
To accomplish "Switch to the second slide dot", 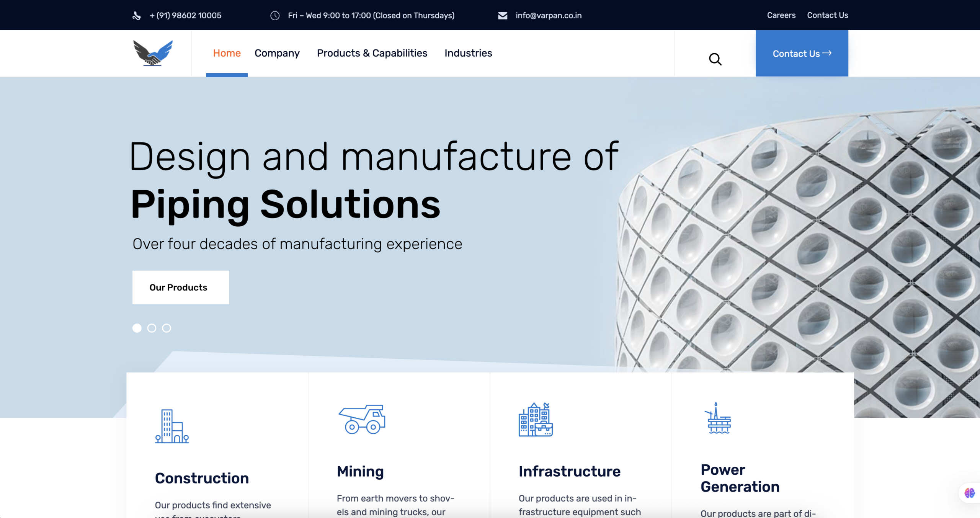I will 152,328.
